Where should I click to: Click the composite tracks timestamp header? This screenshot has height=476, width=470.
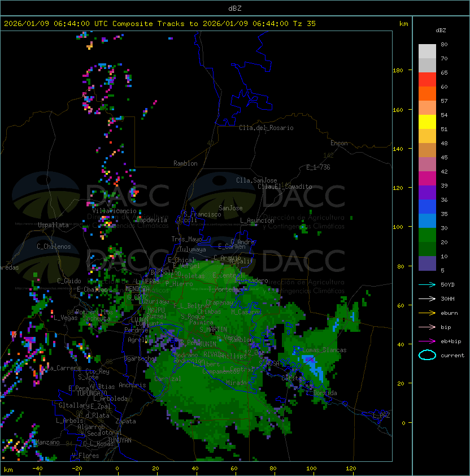click(x=160, y=24)
